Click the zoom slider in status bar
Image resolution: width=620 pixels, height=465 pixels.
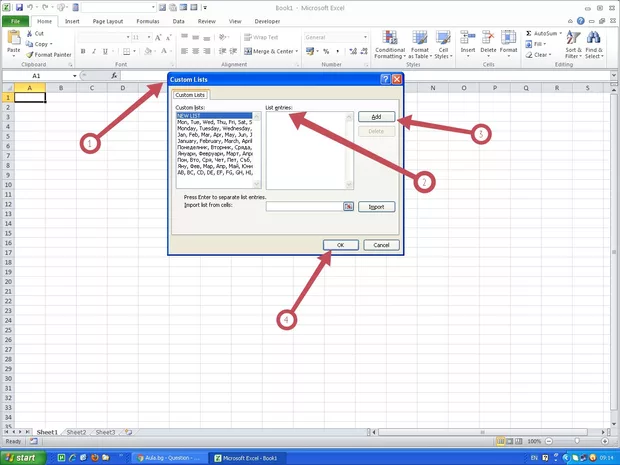575,441
